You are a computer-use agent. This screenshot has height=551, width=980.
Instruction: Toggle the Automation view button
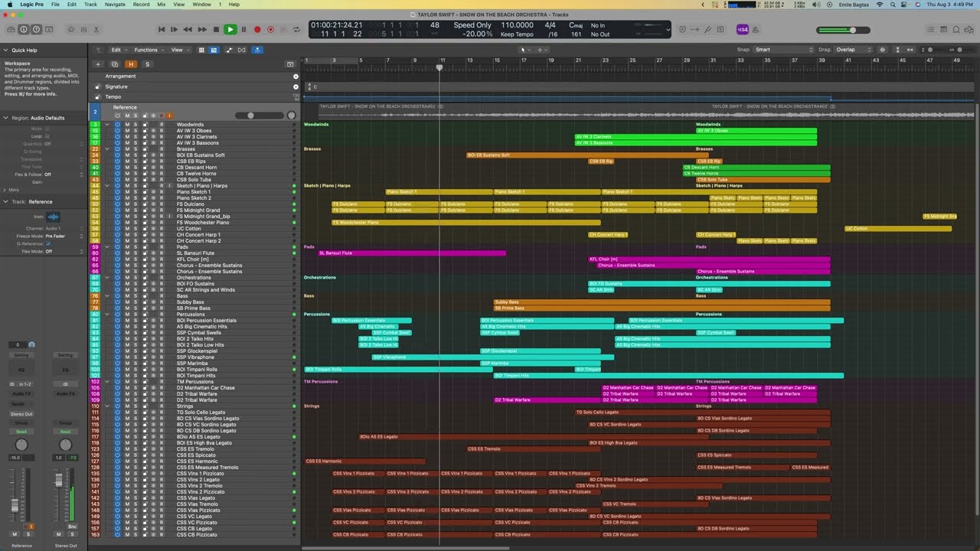tap(229, 50)
